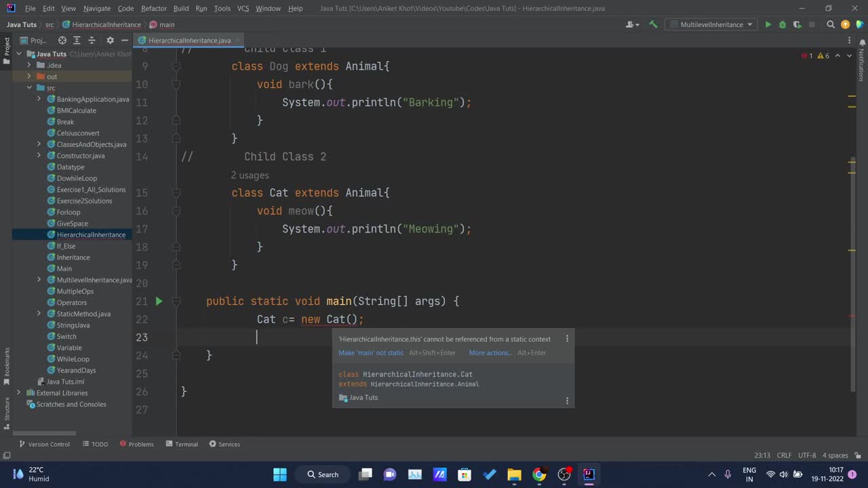The image size is (868, 488).
Task: Open Project panel settings gear
Action: click(x=110, y=41)
